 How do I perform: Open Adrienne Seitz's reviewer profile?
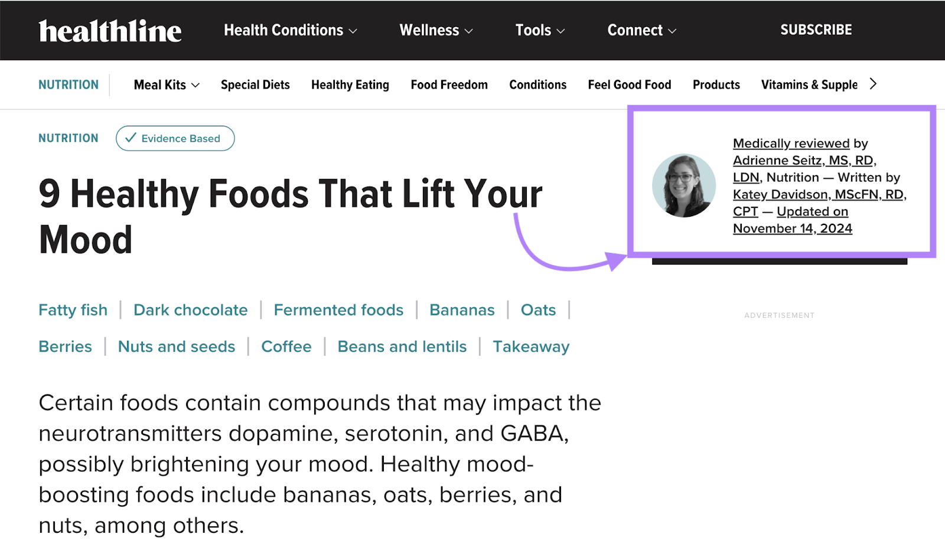pyautogui.click(x=804, y=160)
